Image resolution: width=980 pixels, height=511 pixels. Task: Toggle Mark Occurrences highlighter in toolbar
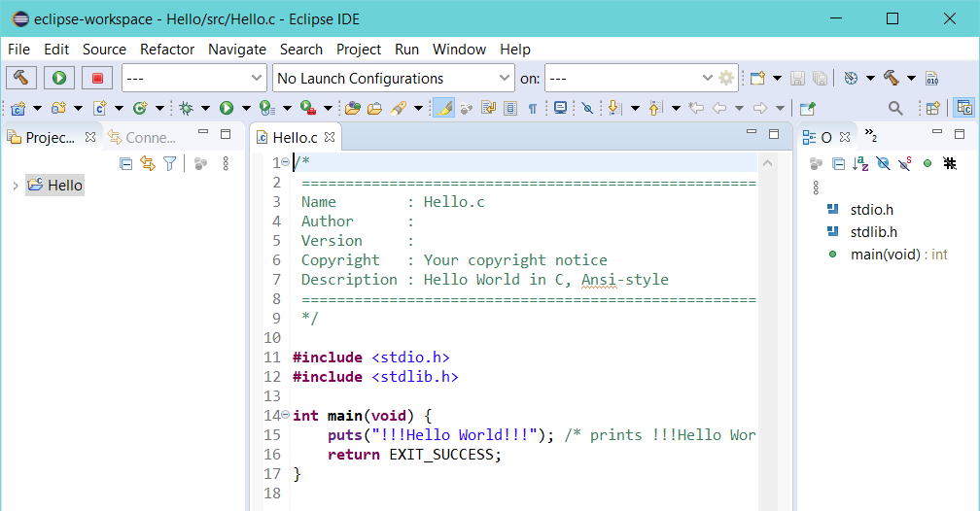coord(443,108)
